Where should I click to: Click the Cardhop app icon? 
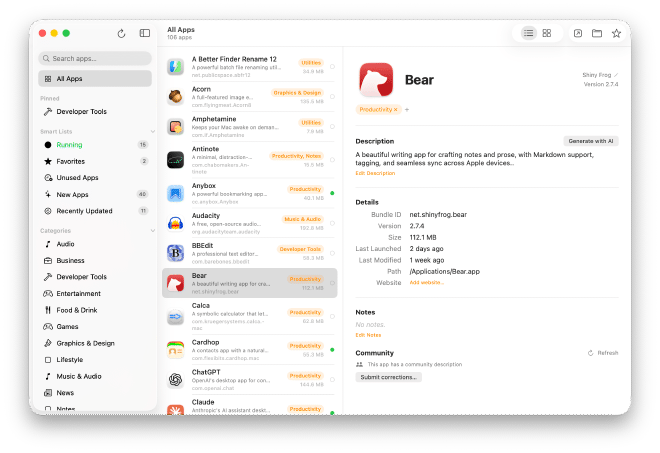176,350
